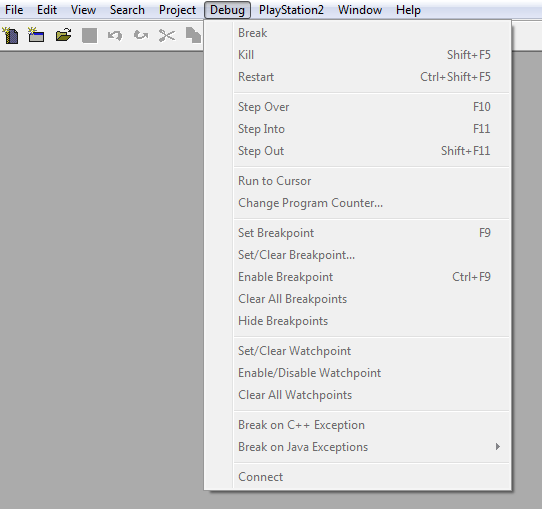Open the Project menu
This screenshot has height=509, width=542.
(x=177, y=10)
